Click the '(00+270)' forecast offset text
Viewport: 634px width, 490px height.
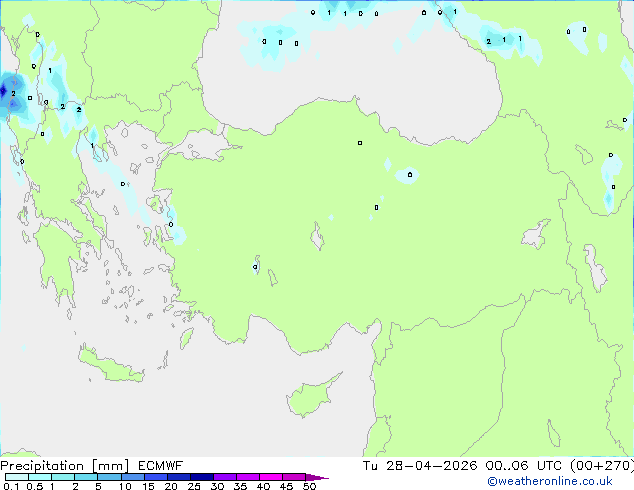pos(602,466)
